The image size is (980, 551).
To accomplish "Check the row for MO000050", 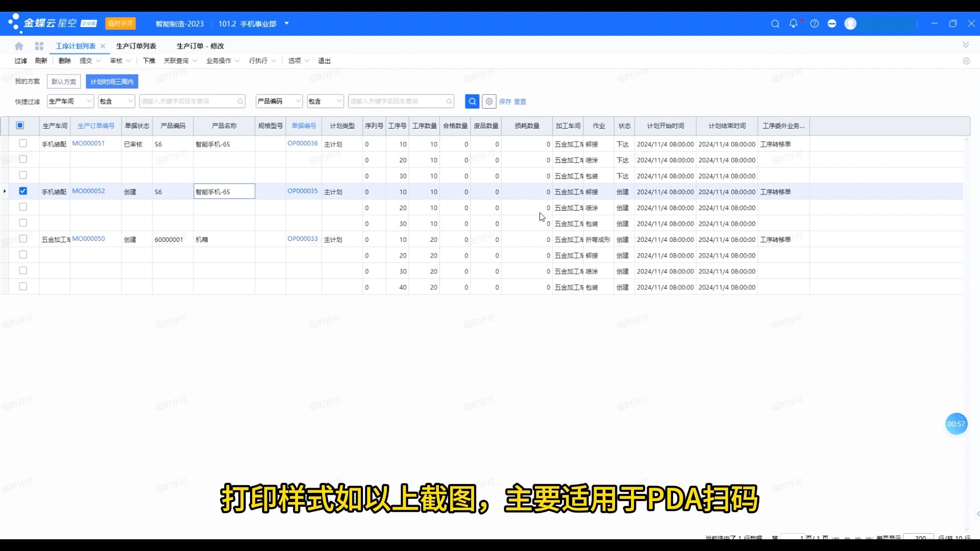I will click(23, 239).
